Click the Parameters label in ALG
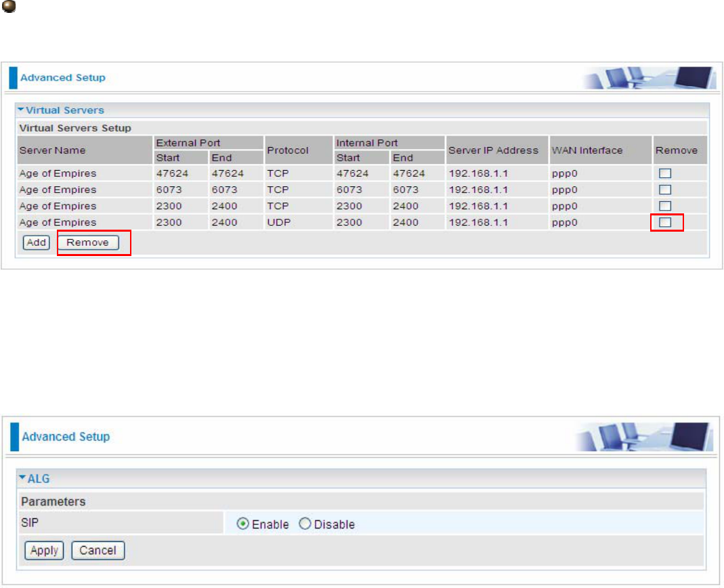724x588 pixels. [53, 501]
